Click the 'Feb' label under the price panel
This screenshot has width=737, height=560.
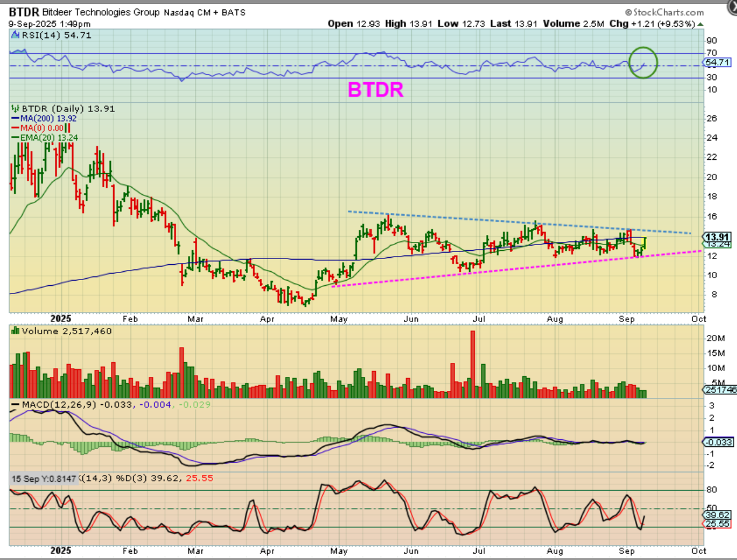130,319
